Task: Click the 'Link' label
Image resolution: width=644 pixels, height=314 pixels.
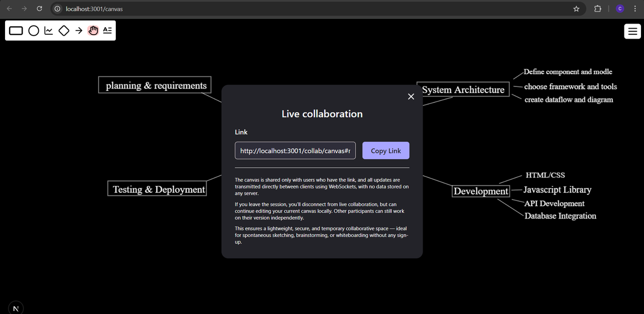Action: (x=241, y=132)
